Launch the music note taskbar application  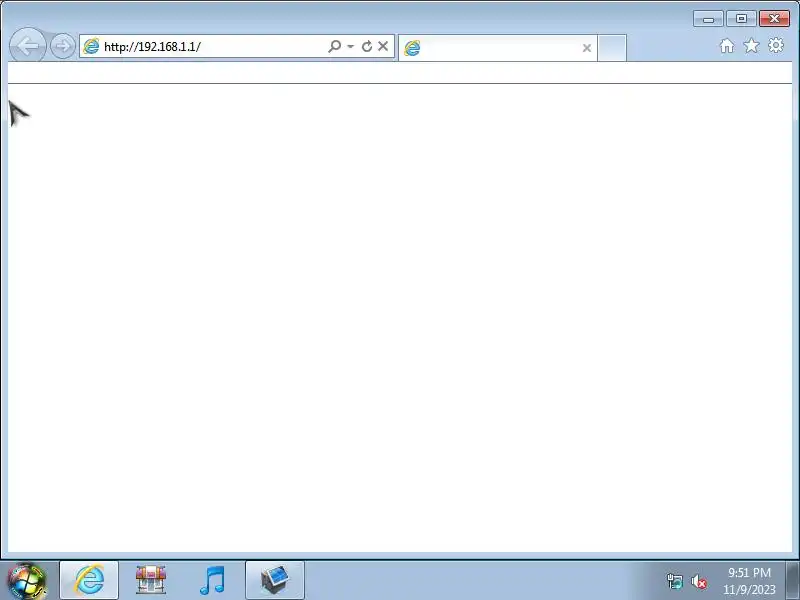[x=212, y=580]
